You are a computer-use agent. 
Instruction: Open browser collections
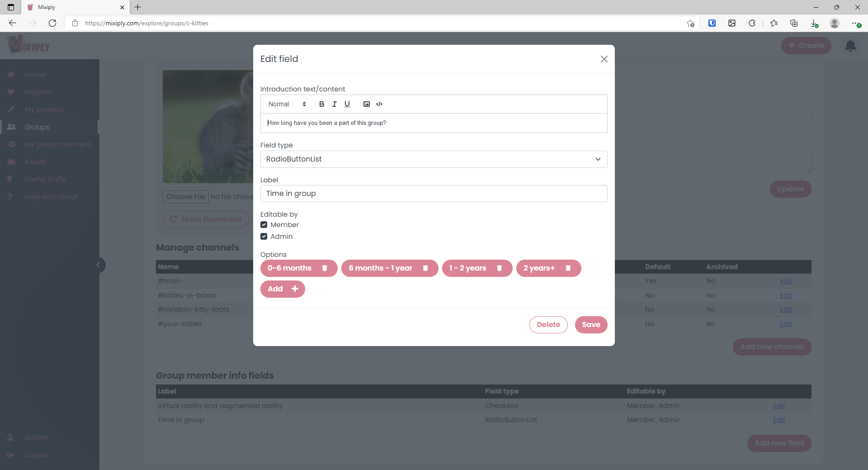(x=794, y=23)
